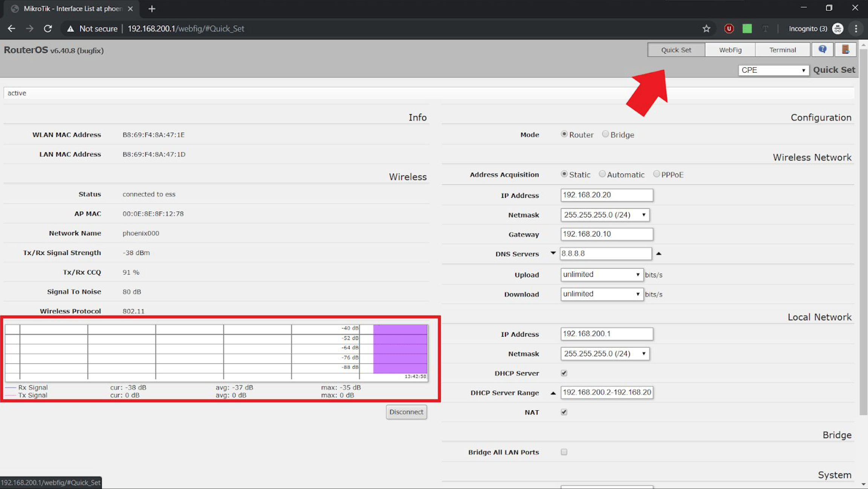
Task: Click the signal strength graph
Action: point(217,353)
